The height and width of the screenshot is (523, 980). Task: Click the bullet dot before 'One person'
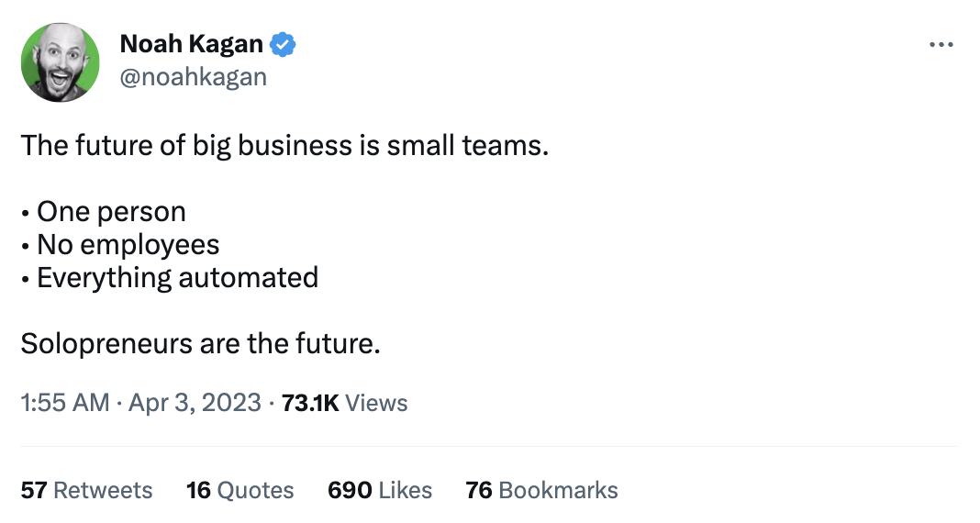pyautogui.click(x=25, y=214)
